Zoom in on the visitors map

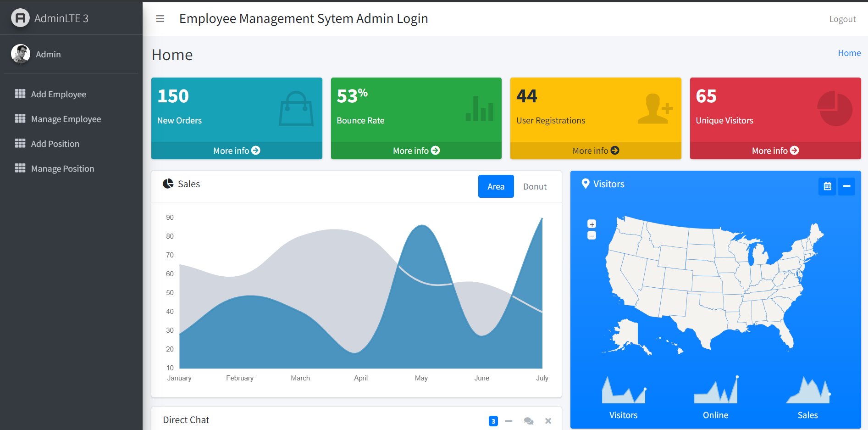pos(592,224)
